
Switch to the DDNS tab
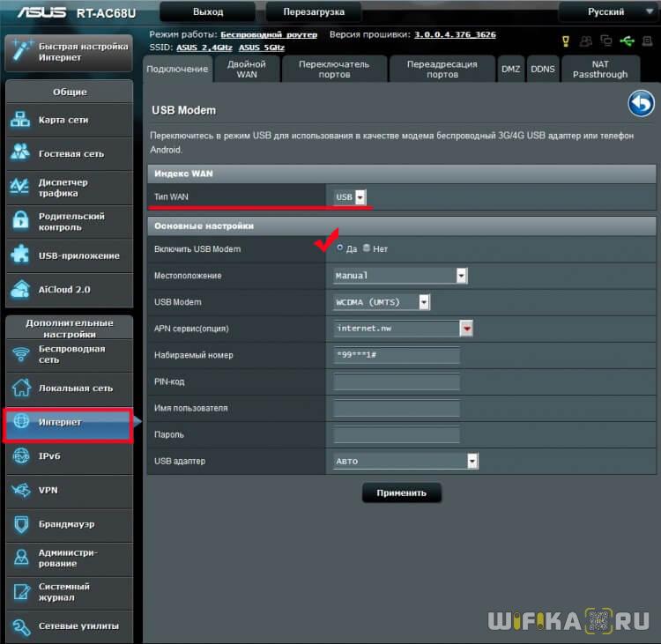click(x=543, y=69)
